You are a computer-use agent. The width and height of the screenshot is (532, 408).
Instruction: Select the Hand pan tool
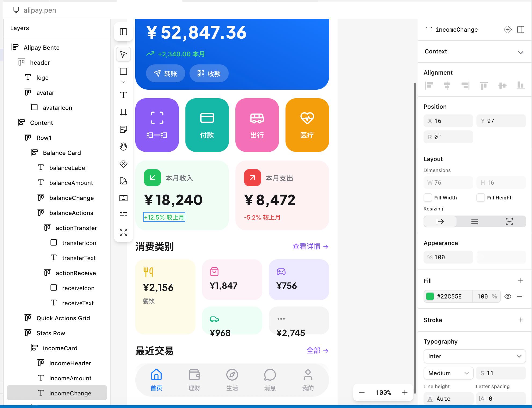pyautogui.click(x=123, y=147)
